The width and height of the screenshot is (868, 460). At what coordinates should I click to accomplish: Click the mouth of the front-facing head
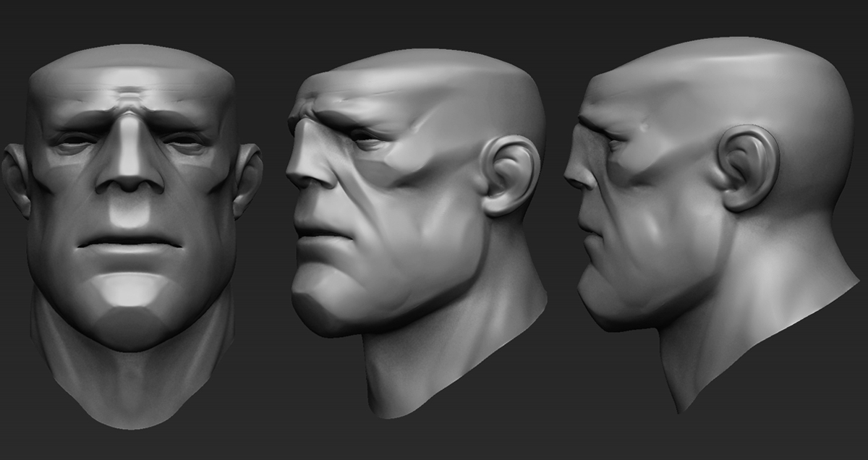130,242
